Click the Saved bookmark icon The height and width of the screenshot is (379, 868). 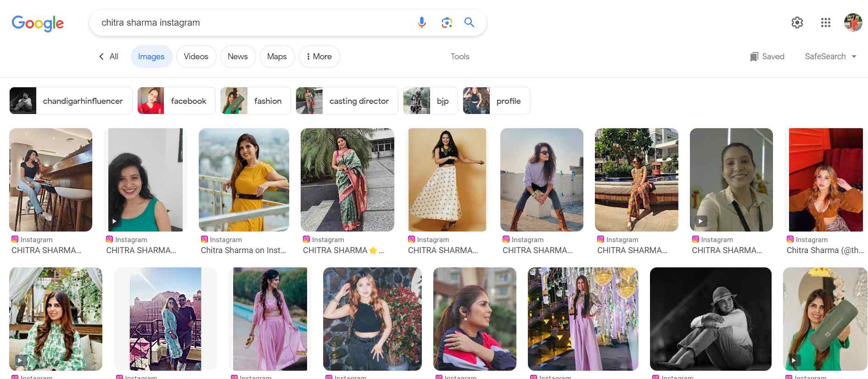tap(754, 57)
